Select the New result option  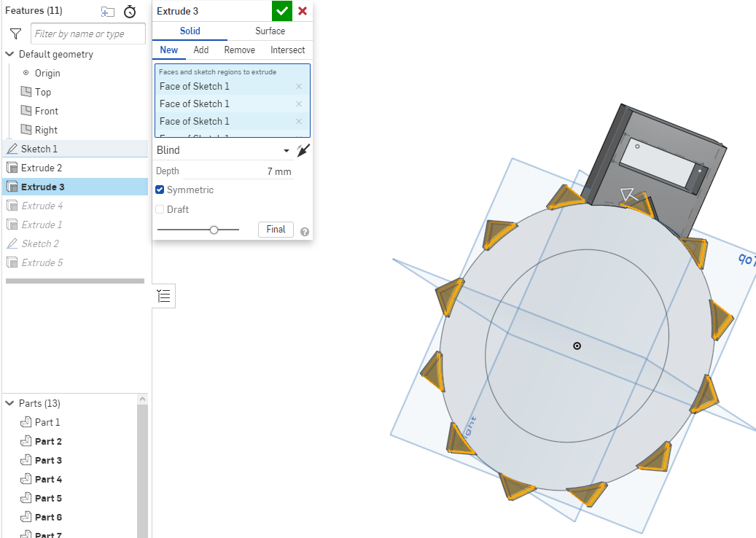click(x=168, y=50)
